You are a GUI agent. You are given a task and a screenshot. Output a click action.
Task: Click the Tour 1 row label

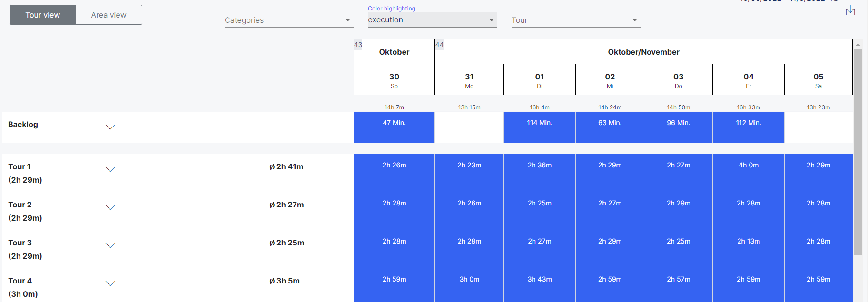[x=20, y=166]
